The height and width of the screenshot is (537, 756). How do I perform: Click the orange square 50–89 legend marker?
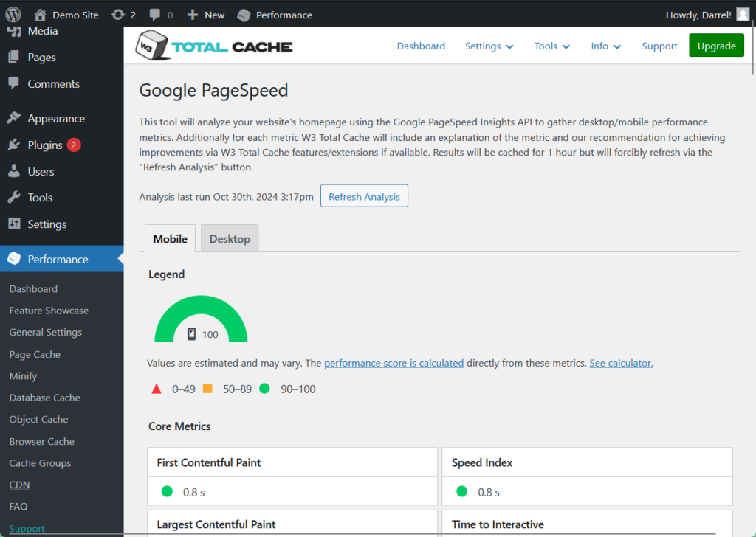pyautogui.click(x=207, y=388)
